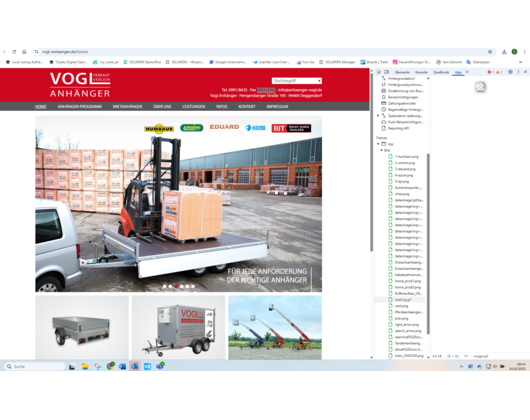Image resolution: width=530 pixels, height=420 pixels.
Task: Bookmark this page with the star icon
Action: click(490, 52)
